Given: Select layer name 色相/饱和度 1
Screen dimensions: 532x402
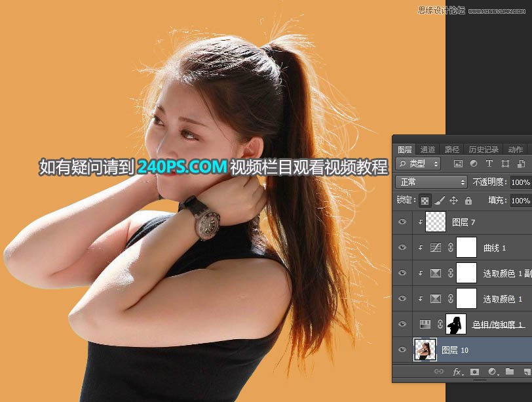Looking at the screenshot, I should click(497, 325).
